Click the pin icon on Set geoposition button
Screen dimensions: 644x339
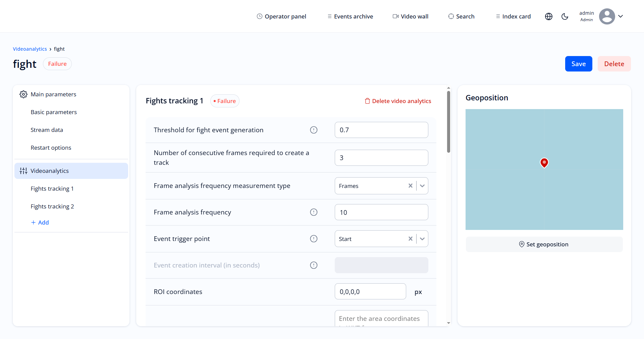click(522, 244)
